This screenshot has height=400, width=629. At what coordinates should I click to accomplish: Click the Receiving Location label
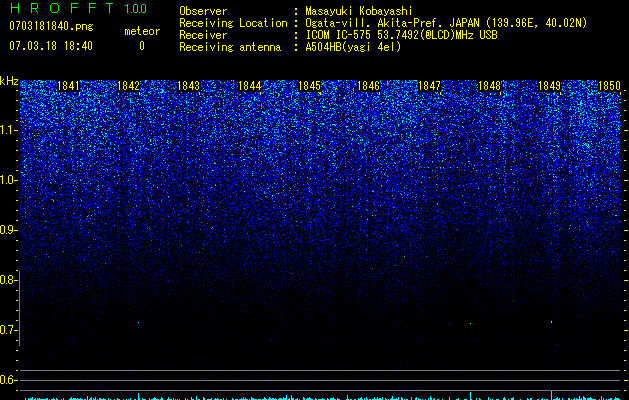pos(233,23)
